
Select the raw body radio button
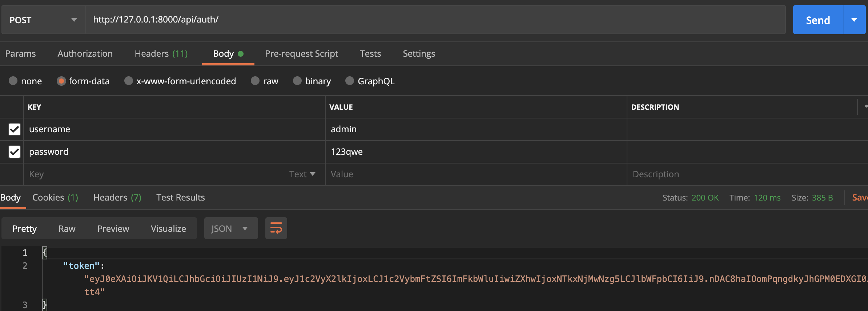pos(255,81)
